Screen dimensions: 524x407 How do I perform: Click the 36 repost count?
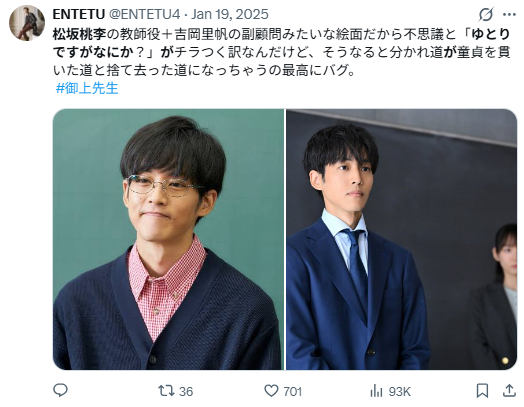[186, 391]
